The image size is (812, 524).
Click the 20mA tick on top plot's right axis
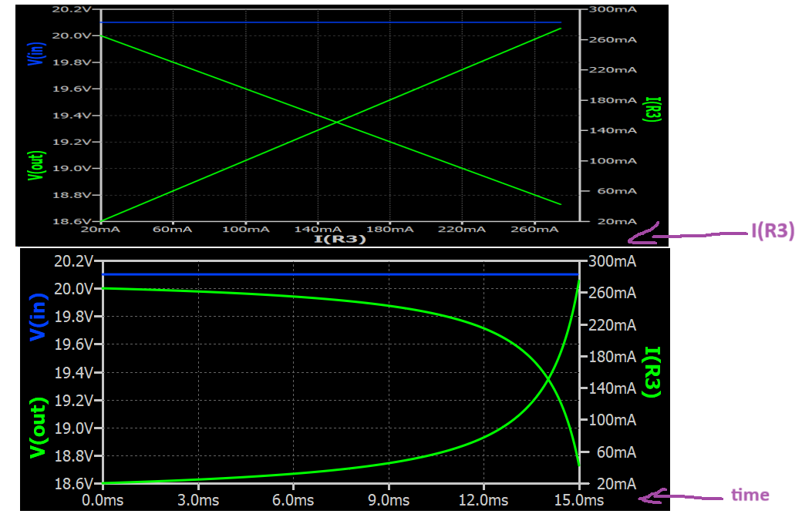point(617,221)
